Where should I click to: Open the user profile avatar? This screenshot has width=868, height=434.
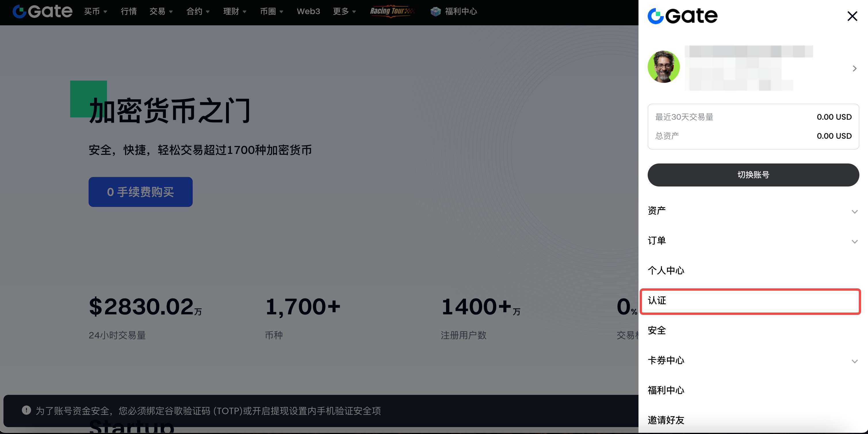[664, 67]
